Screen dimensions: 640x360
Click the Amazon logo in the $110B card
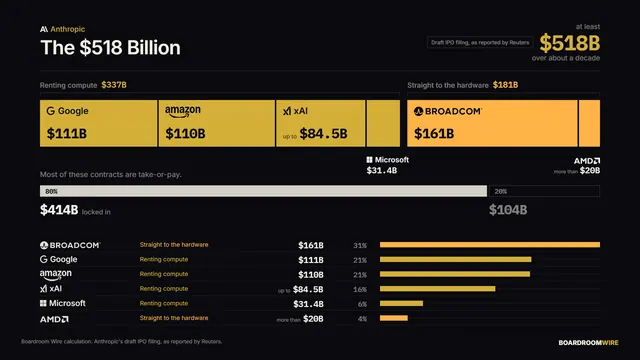[x=183, y=111]
